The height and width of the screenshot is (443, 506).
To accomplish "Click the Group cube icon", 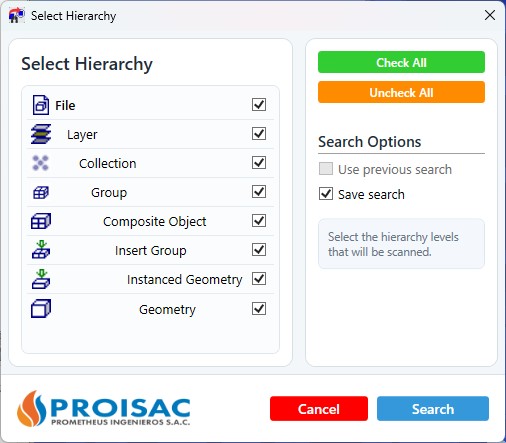I will click(x=41, y=192).
